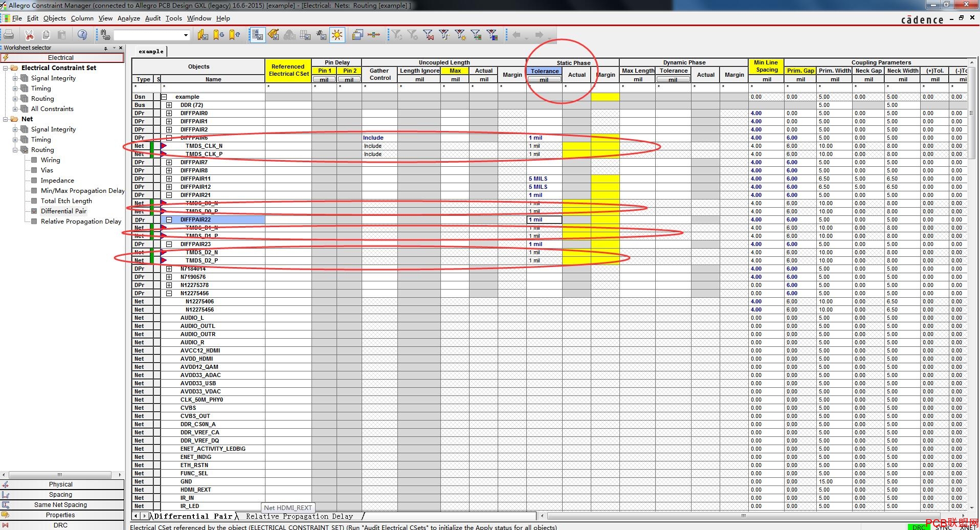The height and width of the screenshot is (530, 980).
Task: Select the Impedance worksheet
Action: (57, 181)
